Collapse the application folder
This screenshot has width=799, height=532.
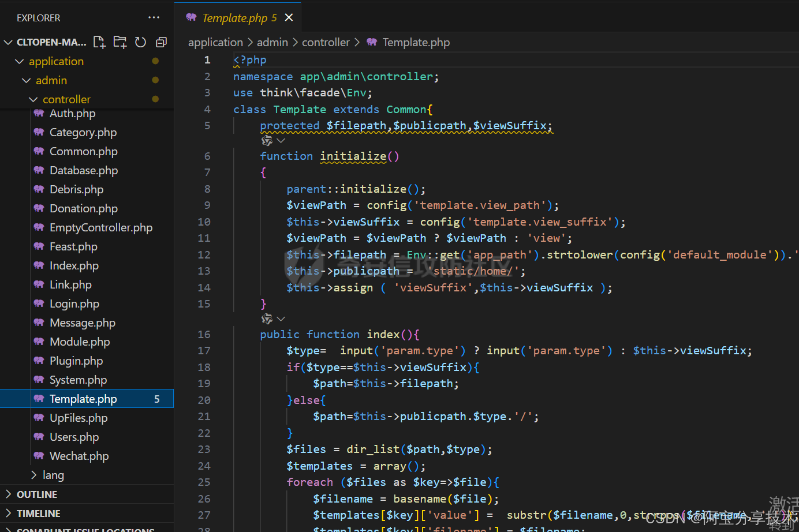20,61
